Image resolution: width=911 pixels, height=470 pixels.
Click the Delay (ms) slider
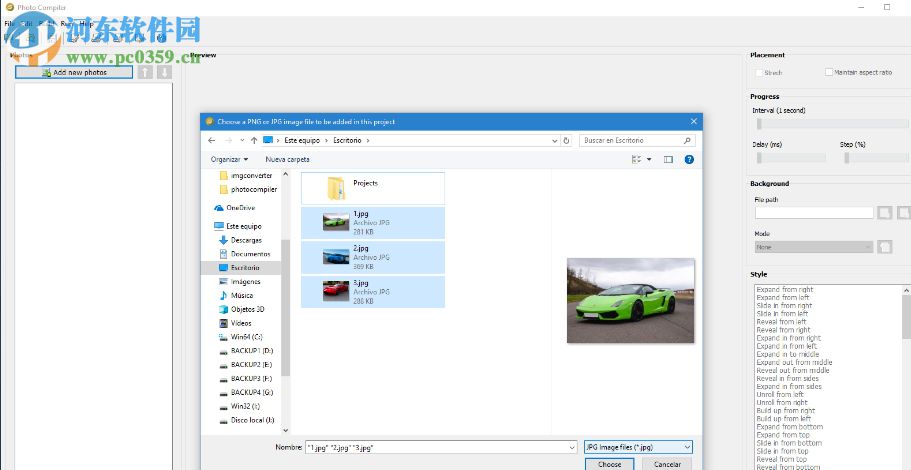click(790, 158)
